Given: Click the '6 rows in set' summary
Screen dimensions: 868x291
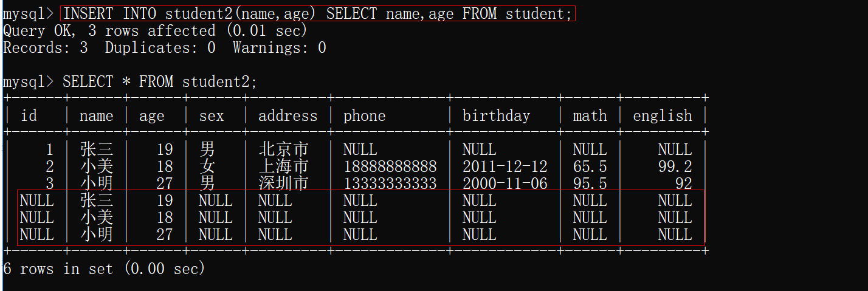Looking at the screenshot, I should [104, 269].
